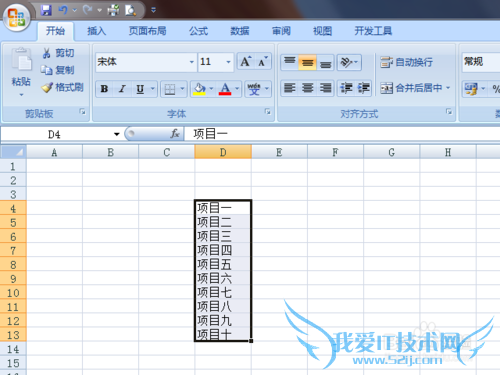Align text left

[290, 88]
